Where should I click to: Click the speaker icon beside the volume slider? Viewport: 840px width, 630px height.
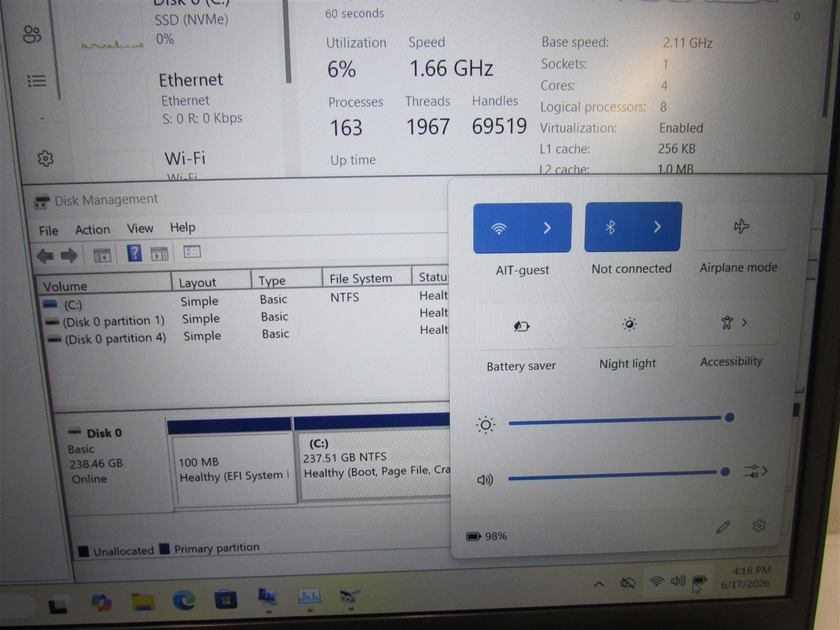(485, 480)
